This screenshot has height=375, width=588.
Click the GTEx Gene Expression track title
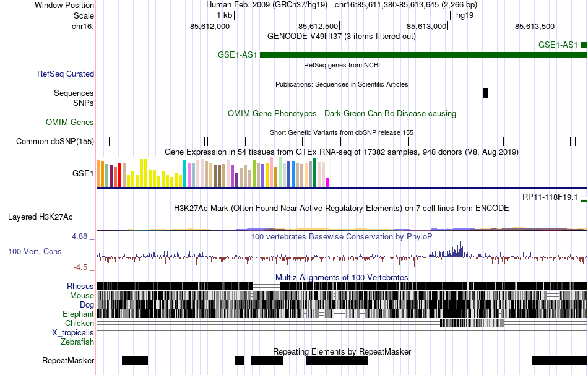click(x=342, y=152)
